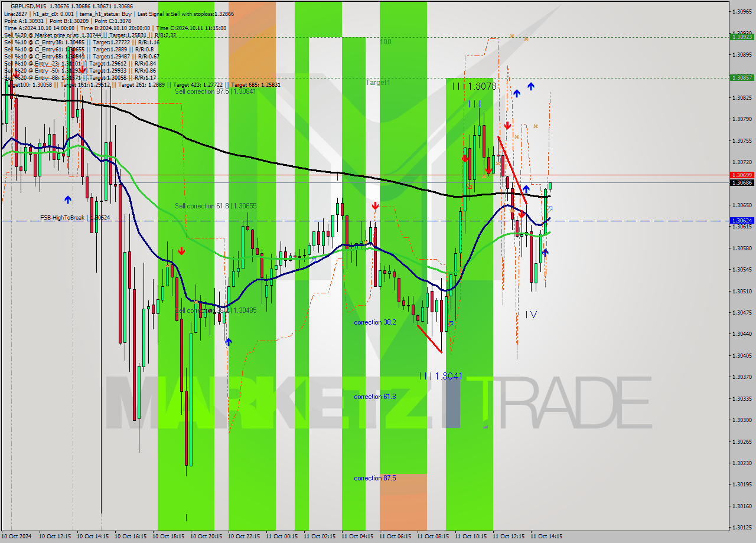756x543 pixels.
Task: Click '11 Oct 08:15' on the time axis
Action: [433, 537]
